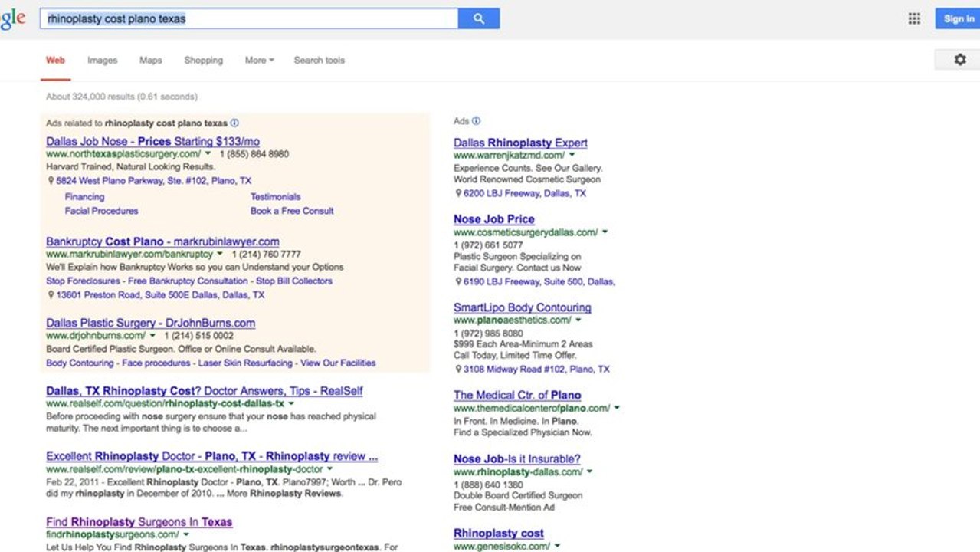Click the Google logo
The height and width of the screenshot is (552, 980).
click(12, 18)
